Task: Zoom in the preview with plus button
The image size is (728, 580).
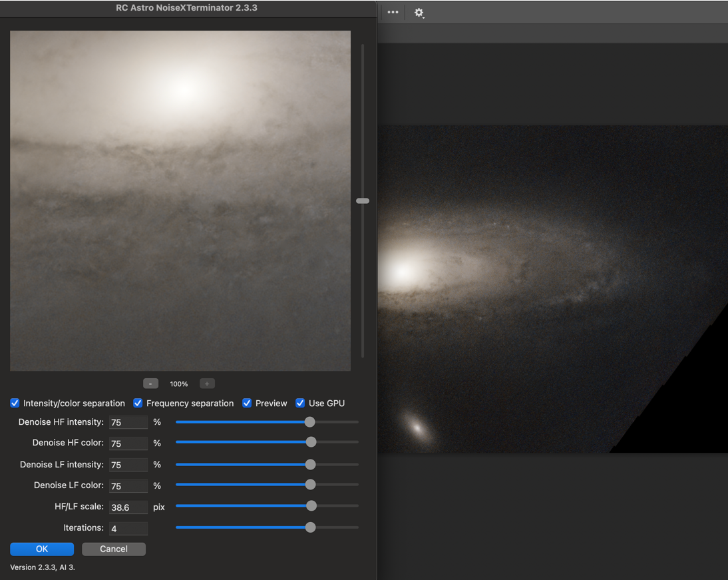Action: click(207, 384)
